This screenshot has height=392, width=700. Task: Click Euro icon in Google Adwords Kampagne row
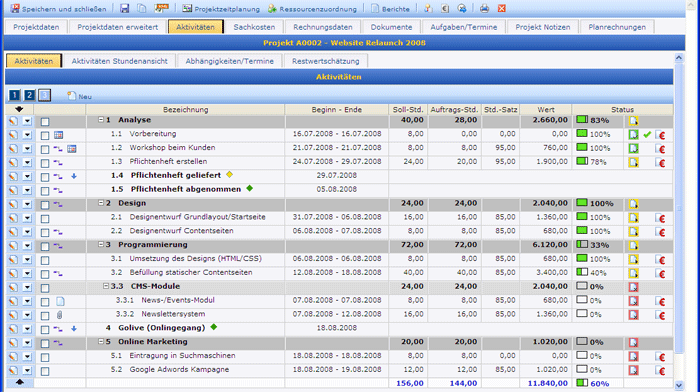point(661,371)
